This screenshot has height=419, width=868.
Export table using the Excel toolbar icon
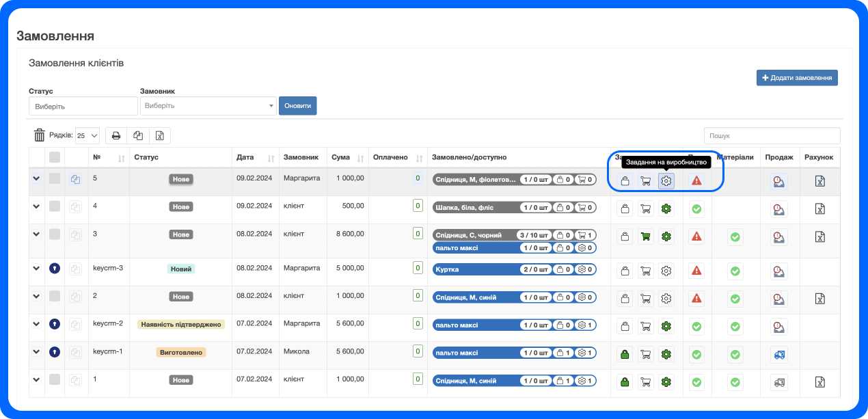pos(159,135)
